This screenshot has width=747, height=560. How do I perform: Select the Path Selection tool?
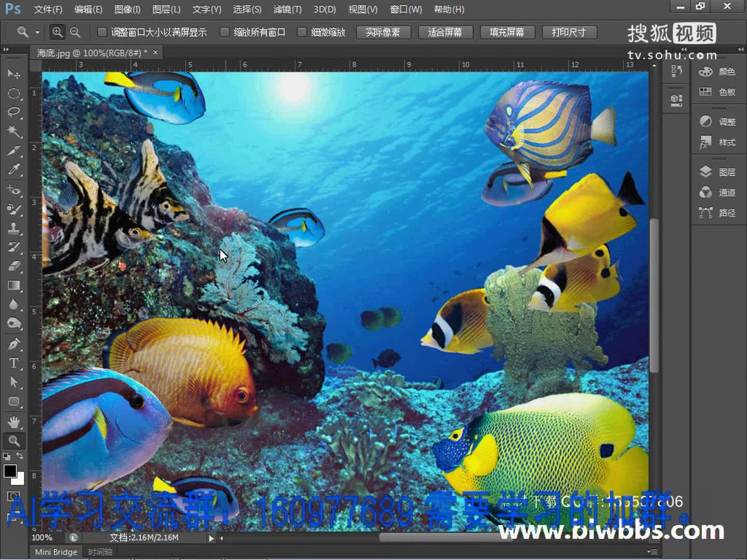click(14, 382)
